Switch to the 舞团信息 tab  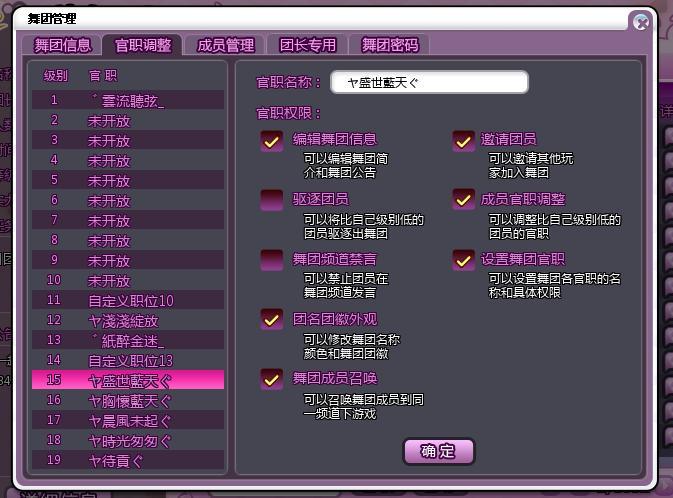tap(62, 45)
